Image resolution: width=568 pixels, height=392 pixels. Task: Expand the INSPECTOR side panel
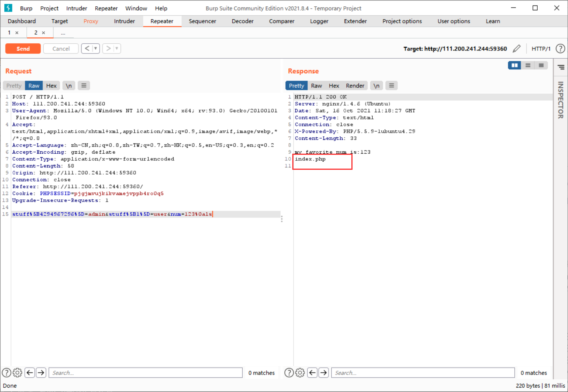tap(561, 100)
